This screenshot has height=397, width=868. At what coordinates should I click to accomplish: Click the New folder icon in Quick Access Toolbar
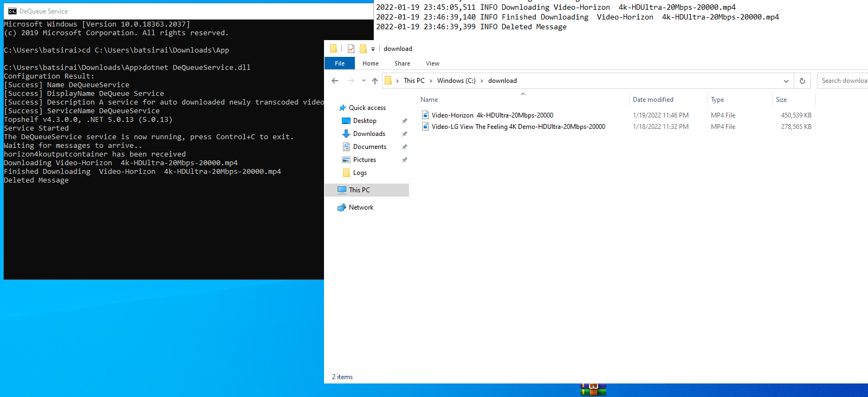coord(363,49)
